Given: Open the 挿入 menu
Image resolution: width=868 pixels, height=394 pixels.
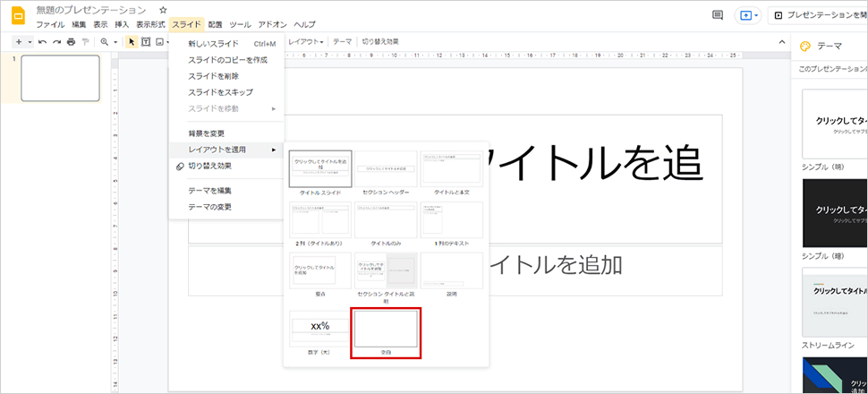Looking at the screenshot, I should tap(122, 24).
